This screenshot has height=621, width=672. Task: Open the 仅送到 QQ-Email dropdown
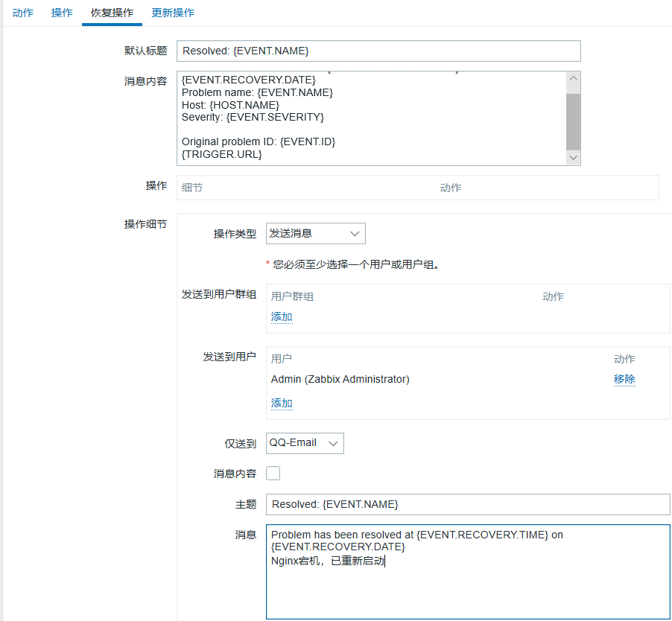[305, 443]
